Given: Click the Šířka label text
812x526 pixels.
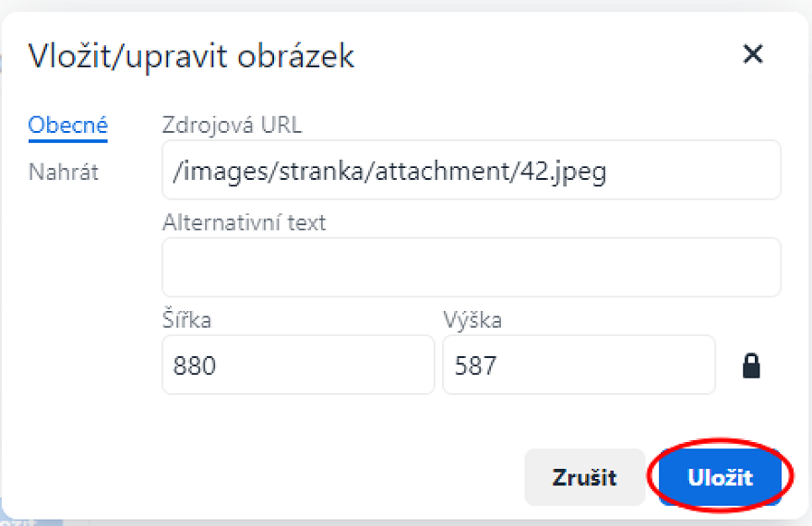Looking at the screenshot, I should click(186, 319).
